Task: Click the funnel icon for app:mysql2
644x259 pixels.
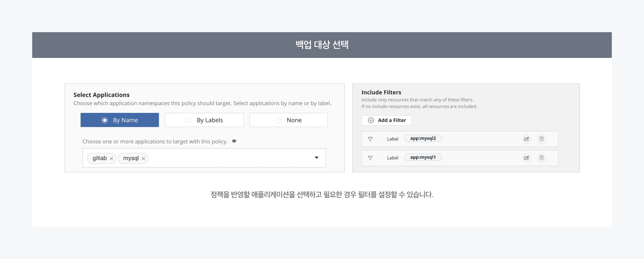Action: tap(370, 139)
